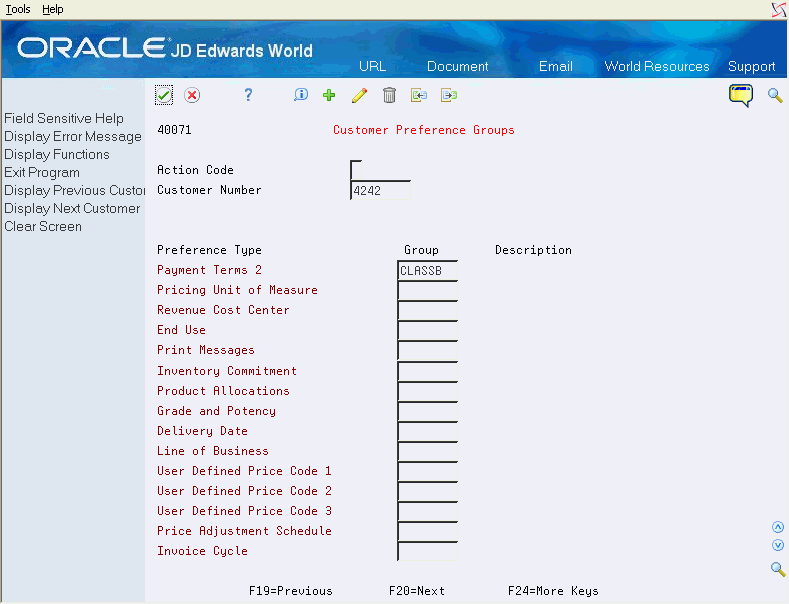Click the pencil change icon
789x604 pixels.
(359, 95)
